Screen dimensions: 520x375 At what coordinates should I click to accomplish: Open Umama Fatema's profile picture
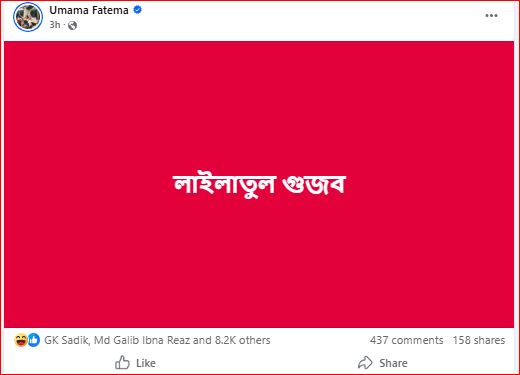click(28, 17)
